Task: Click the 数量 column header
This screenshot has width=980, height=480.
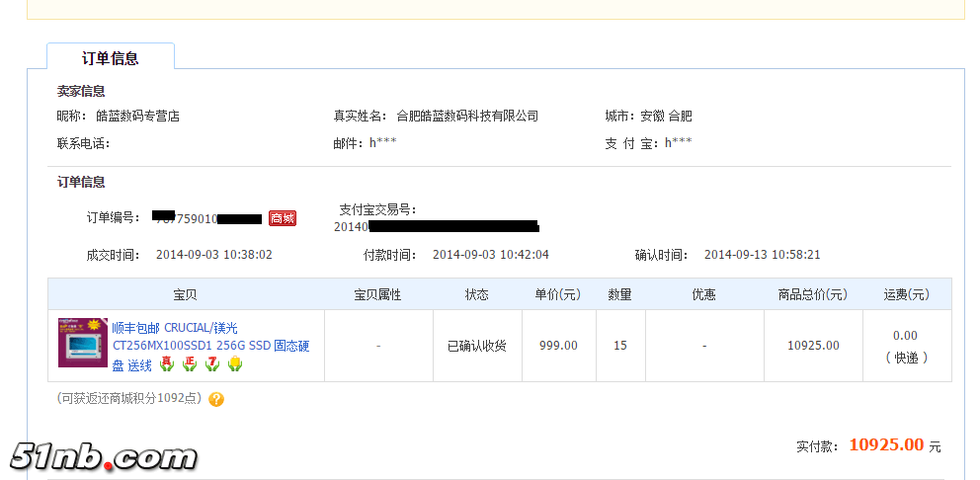Action: point(620,295)
